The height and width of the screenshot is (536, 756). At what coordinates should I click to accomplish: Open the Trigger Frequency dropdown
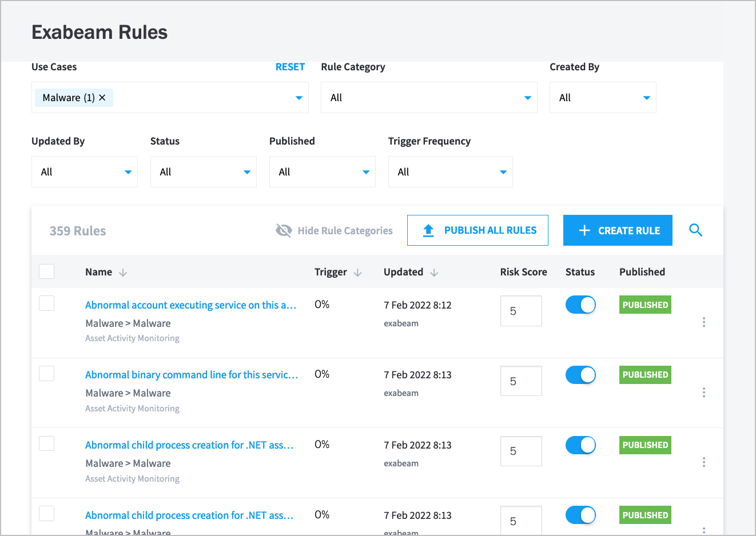(x=451, y=172)
